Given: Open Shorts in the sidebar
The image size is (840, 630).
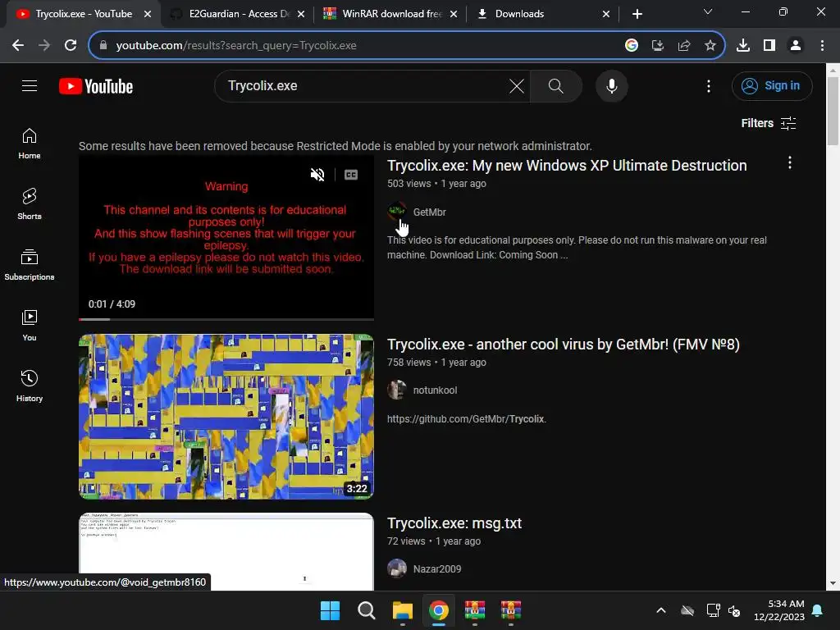Looking at the screenshot, I should [x=30, y=204].
